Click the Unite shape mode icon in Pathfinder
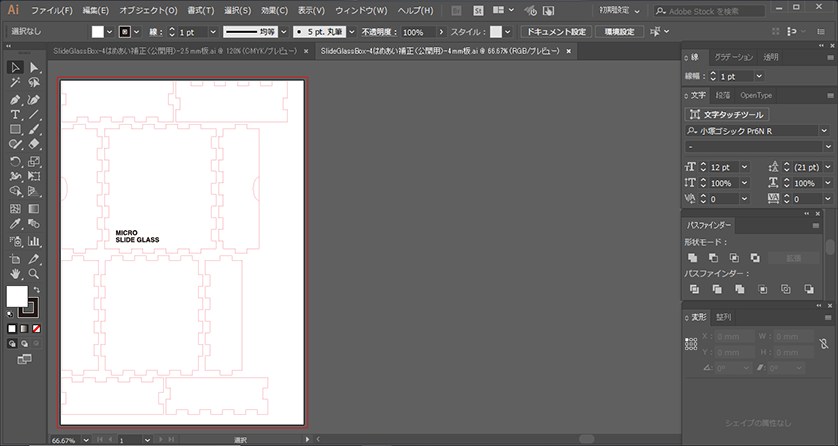 692,258
